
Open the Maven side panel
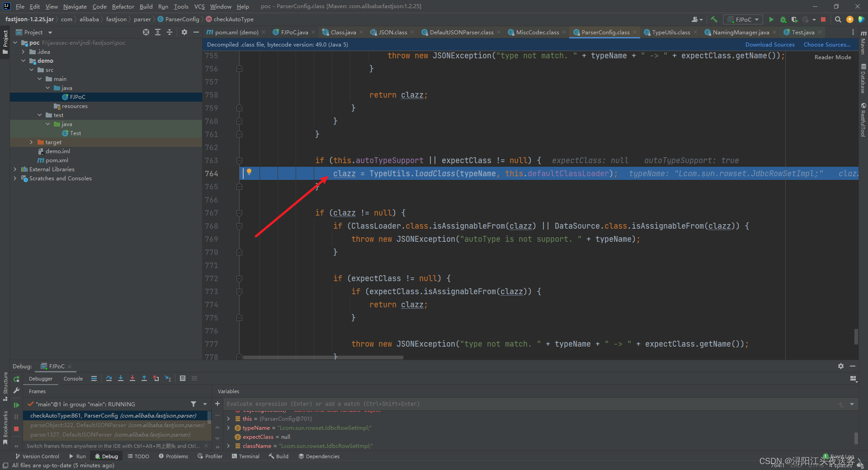coord(863,43)
